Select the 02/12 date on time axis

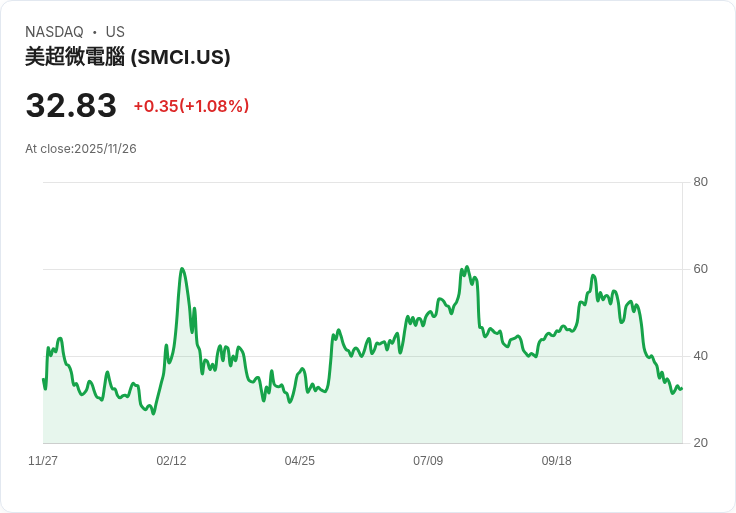171,461
